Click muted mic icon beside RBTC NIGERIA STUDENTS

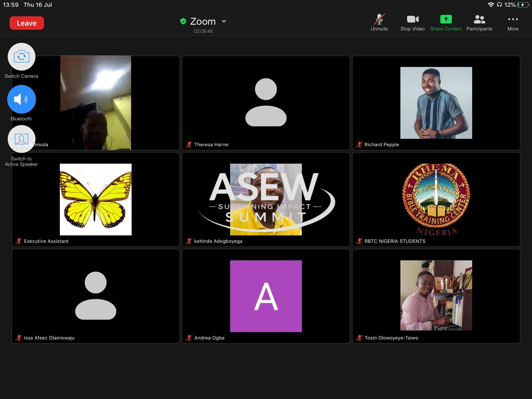[359, 241]
